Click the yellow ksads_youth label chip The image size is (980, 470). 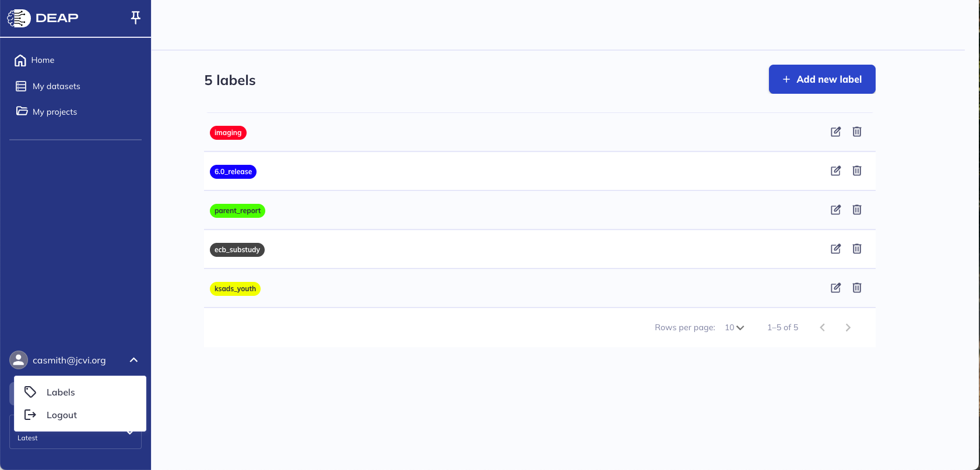[x=235, y=289]
